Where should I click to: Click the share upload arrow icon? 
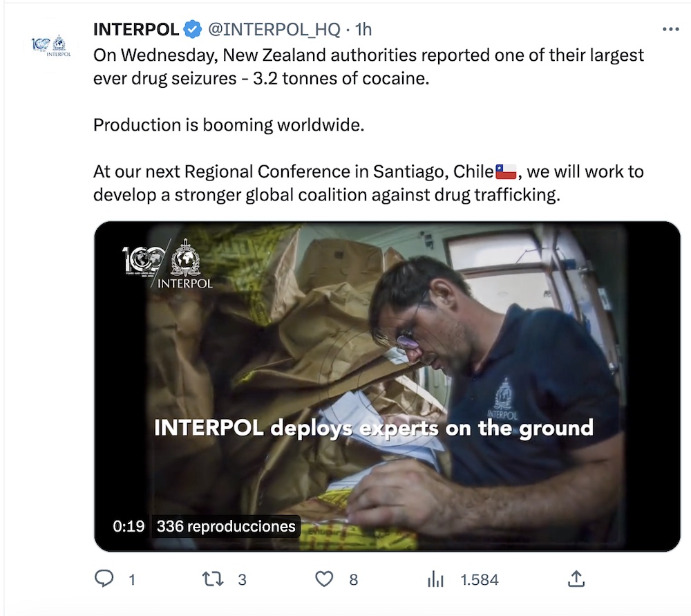click(x=576, y=579)
